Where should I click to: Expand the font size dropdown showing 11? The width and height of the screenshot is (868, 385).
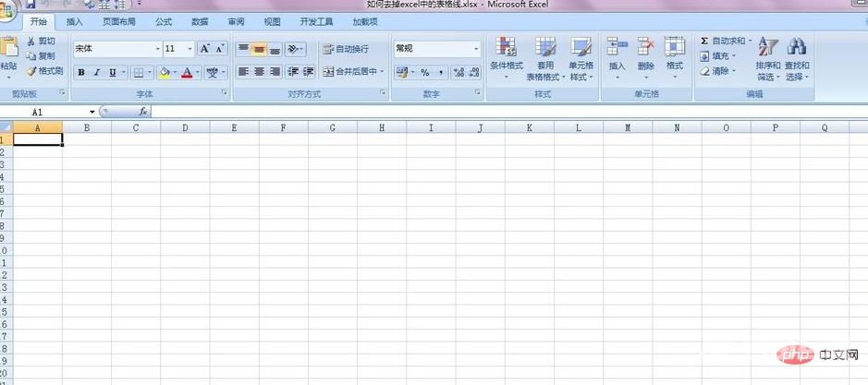point(190,49)
